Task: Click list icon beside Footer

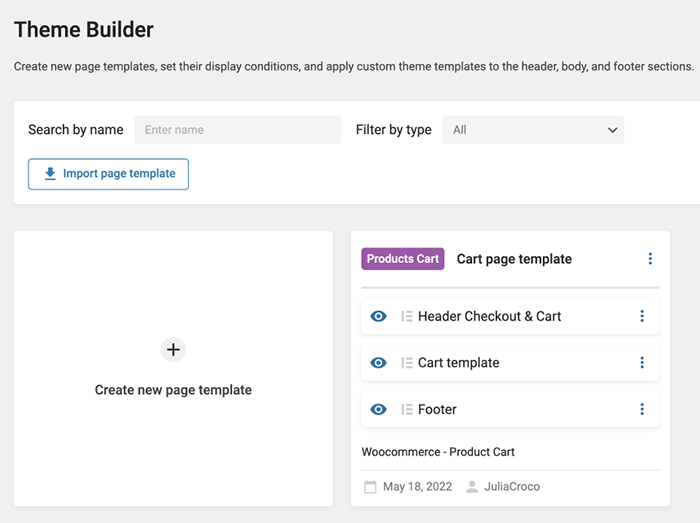Action: (407, 409)
